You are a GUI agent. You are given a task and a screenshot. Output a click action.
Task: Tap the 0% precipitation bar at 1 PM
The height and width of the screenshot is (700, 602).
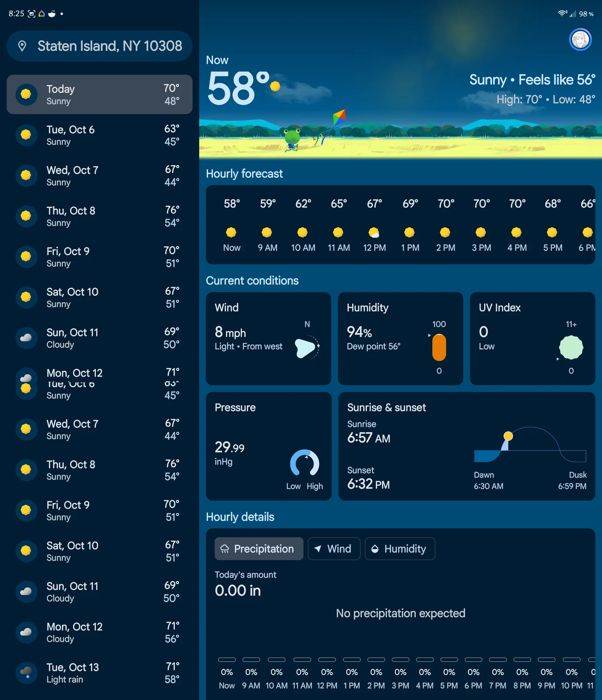pos(352,659)
